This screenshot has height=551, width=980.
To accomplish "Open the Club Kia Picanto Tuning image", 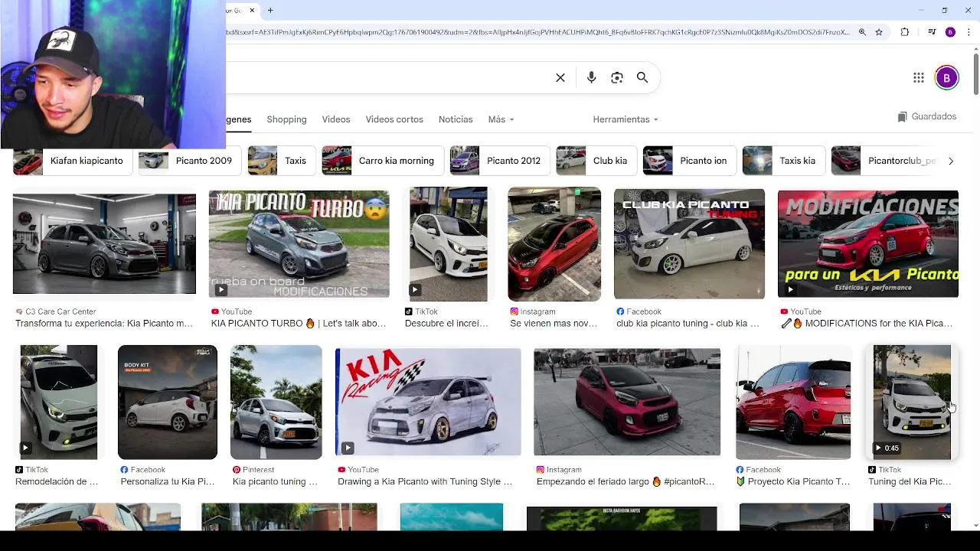I will pos(689,244).
